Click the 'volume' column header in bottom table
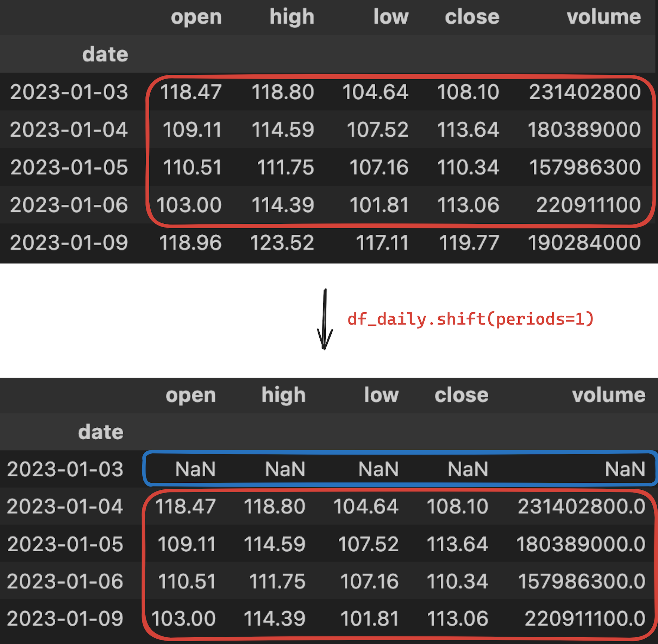658x644 pixels. coord(609,395)
